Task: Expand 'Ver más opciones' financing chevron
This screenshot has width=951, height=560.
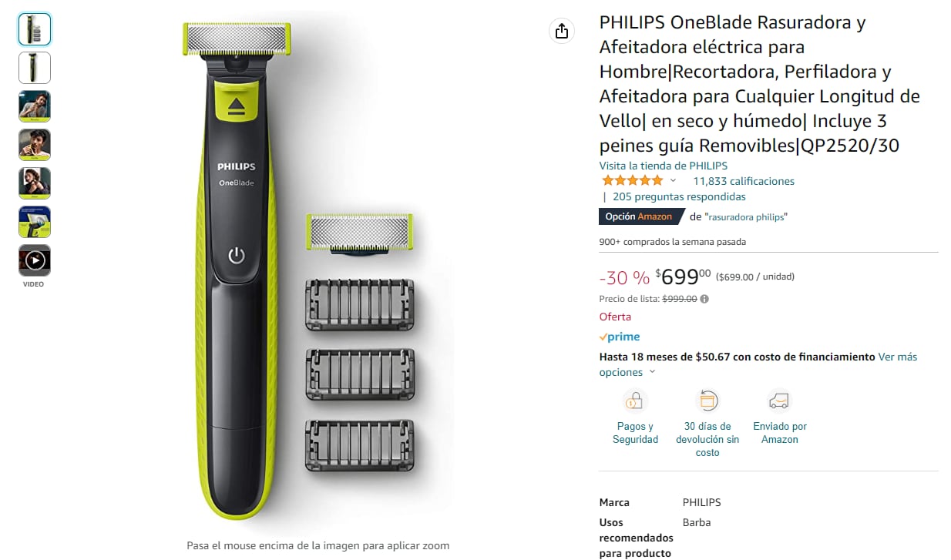Action: 652,372
